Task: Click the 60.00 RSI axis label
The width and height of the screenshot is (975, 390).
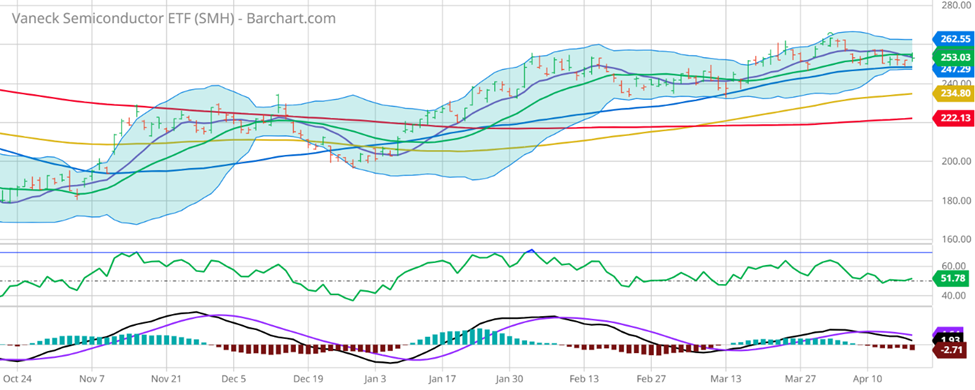Action: (952, 266)
